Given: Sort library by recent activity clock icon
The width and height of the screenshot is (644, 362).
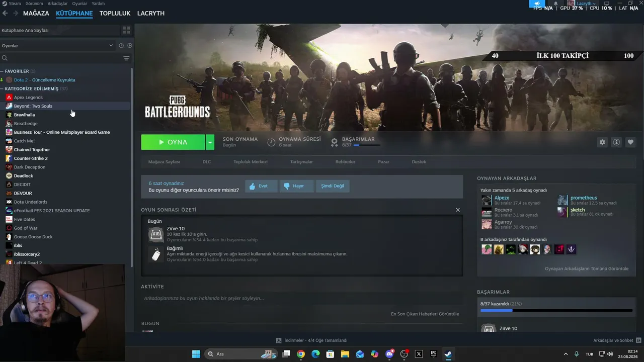Looking at the screenshot, I should click(121, 46).
